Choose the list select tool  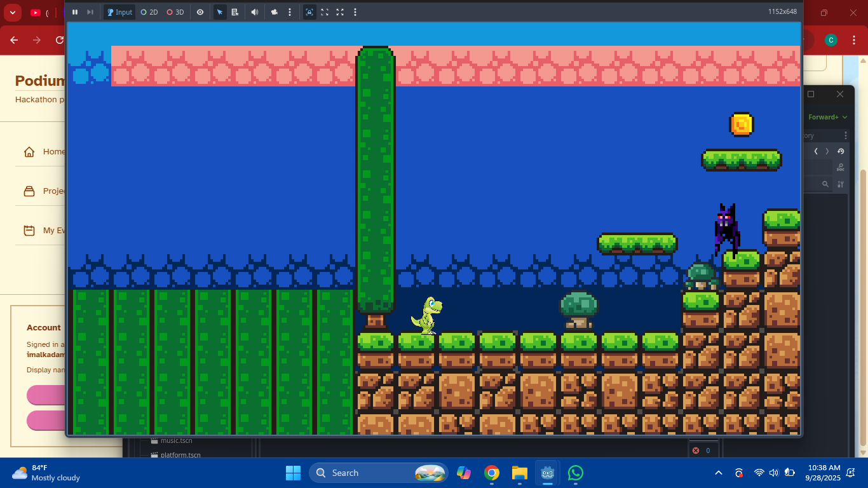tap(235, 12)
